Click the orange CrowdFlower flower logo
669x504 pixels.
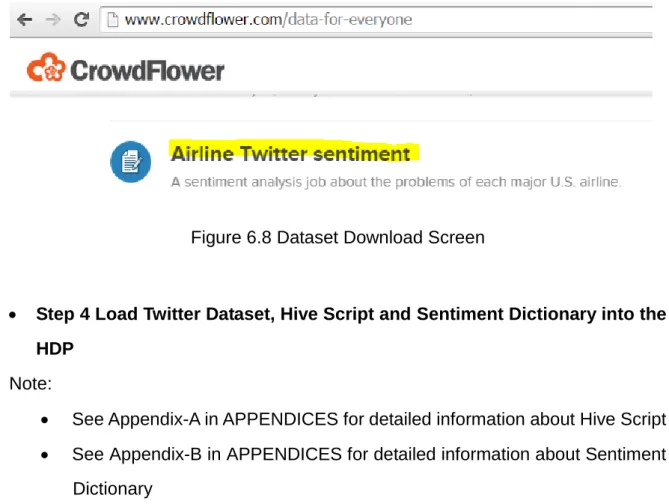(x=46, y=67)
